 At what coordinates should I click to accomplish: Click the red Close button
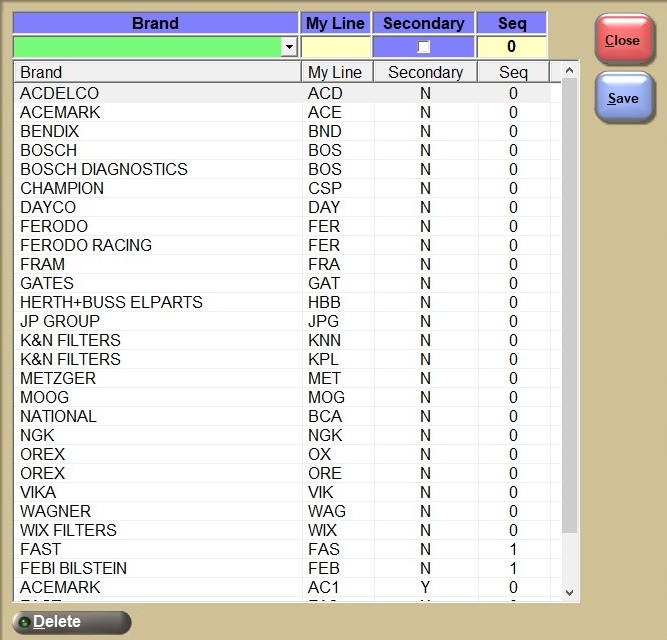623,41
